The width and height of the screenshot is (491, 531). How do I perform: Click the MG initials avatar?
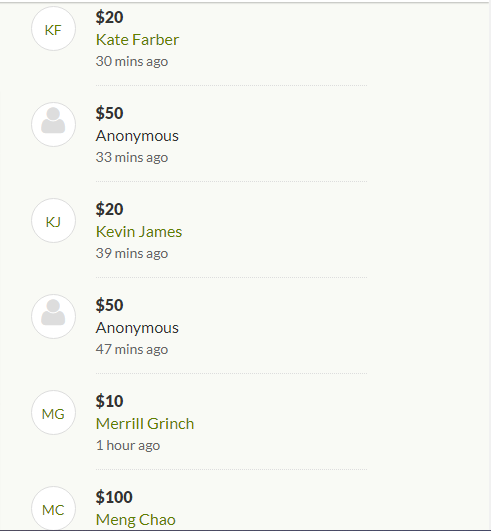53,412
